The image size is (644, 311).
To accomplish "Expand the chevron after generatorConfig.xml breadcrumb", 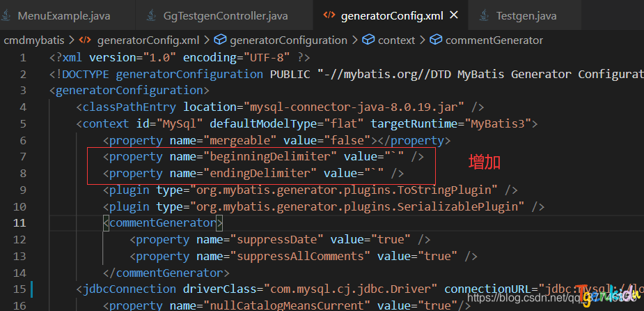I will (x=207, y=40).
